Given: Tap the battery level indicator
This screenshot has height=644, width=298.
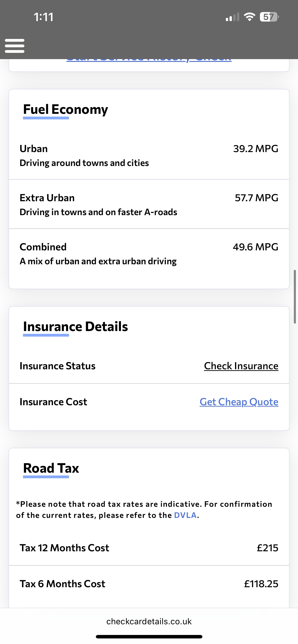Looking at the screenshot, I should point(269,17).
